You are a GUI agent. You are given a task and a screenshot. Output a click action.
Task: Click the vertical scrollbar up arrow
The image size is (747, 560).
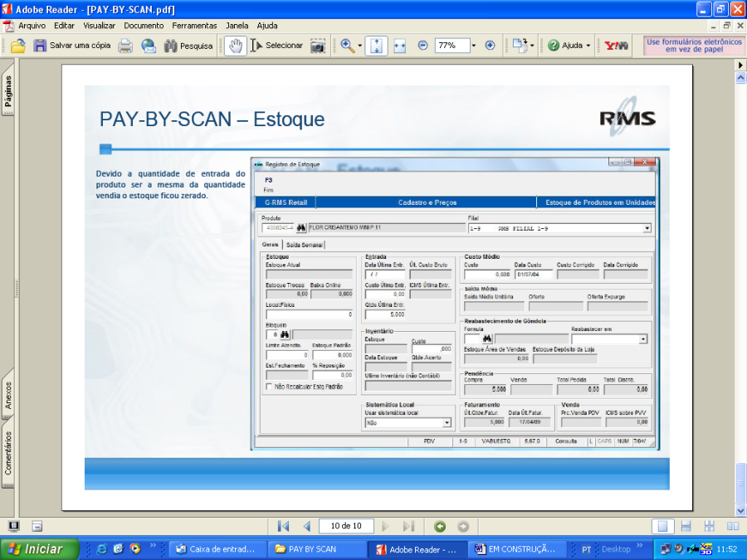[740, 78]
